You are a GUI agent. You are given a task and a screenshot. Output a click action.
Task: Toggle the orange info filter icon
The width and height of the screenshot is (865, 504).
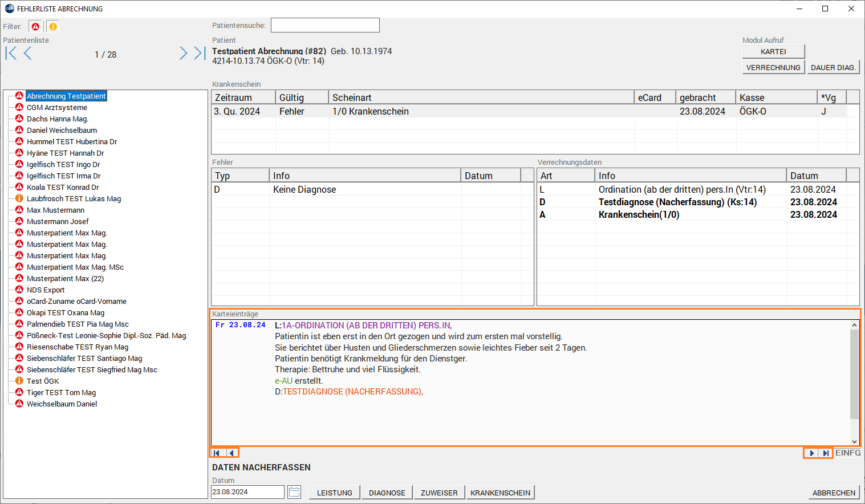[52, 27]
